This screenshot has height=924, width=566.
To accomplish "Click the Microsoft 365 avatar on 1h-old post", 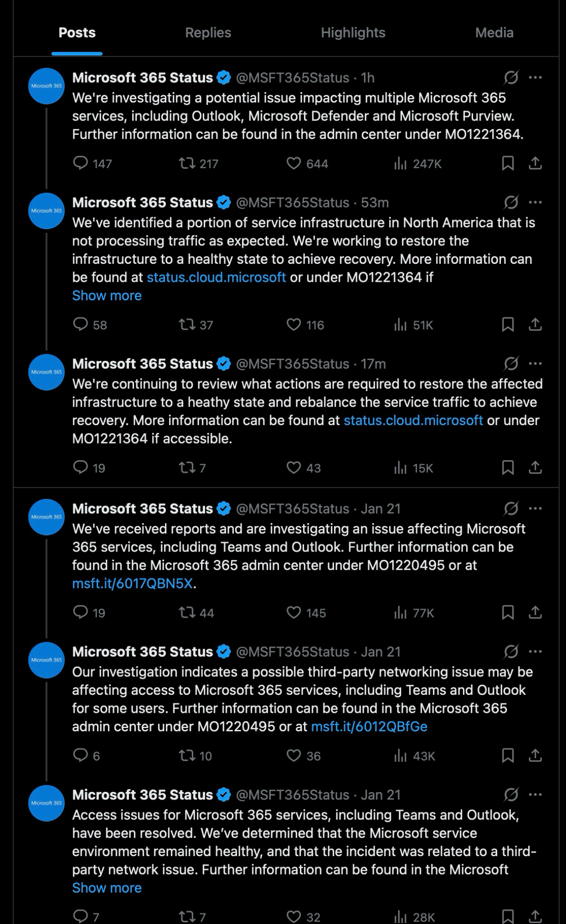I will point(46,86).
